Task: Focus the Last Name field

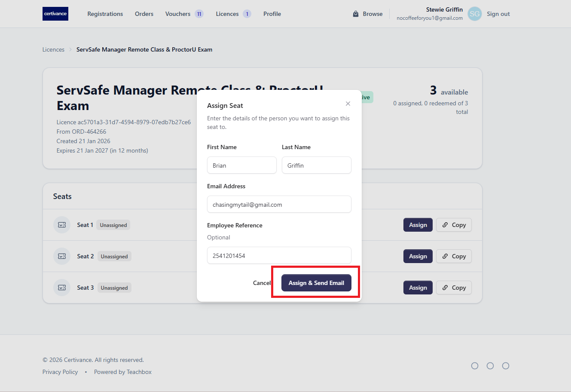Action: (317, 165)
